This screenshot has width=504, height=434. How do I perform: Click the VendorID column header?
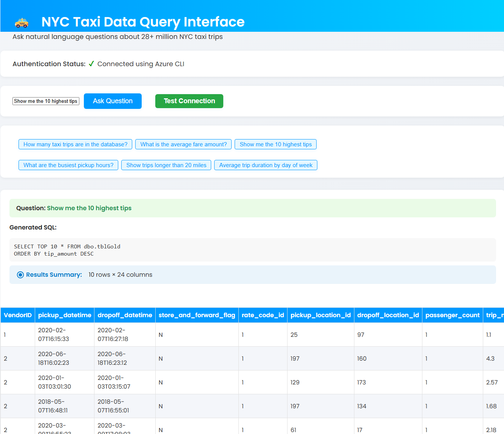[18, 315]
